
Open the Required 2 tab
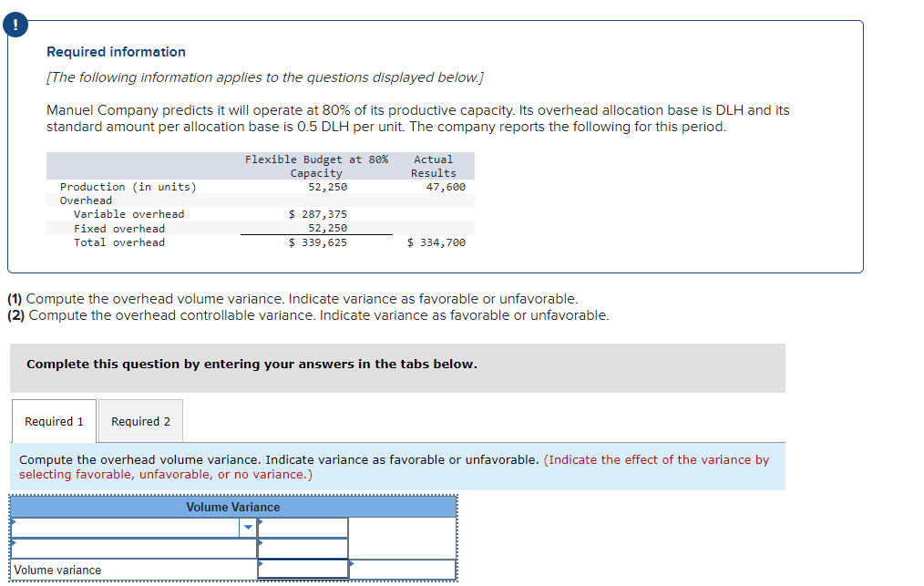[141, 421]
